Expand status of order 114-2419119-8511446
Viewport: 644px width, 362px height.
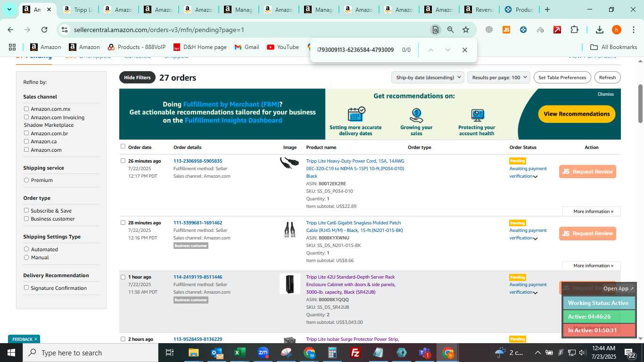click(536, 293)
